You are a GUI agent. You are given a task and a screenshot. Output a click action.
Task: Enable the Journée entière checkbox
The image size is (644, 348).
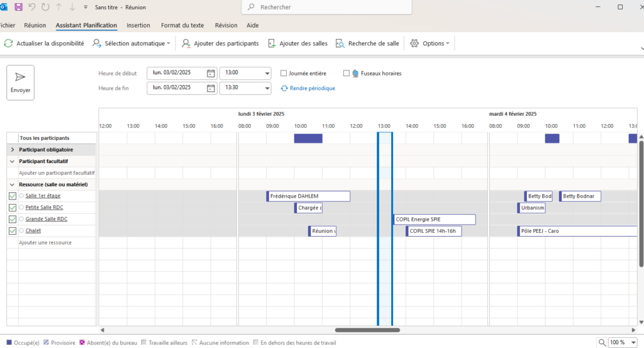[284, 73]
